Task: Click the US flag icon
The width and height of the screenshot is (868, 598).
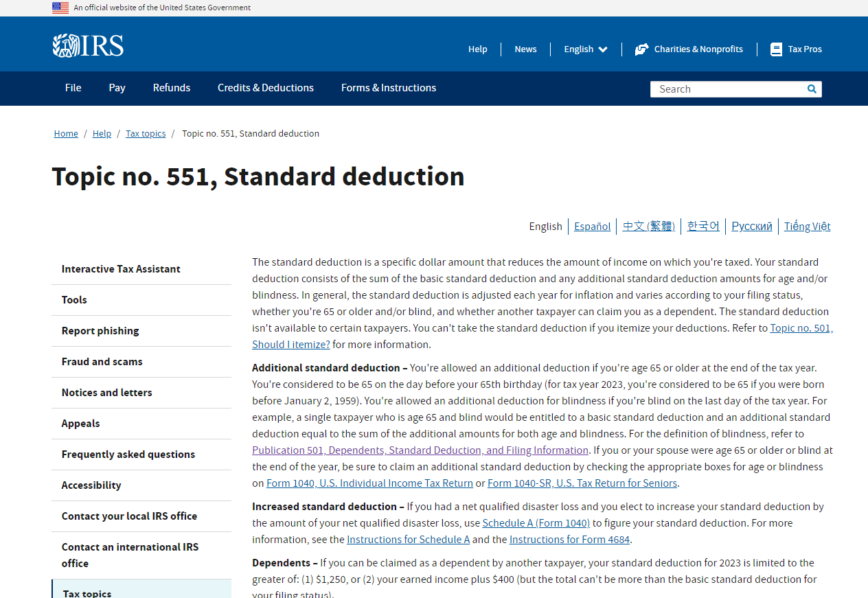Action: tap(60, 8)
